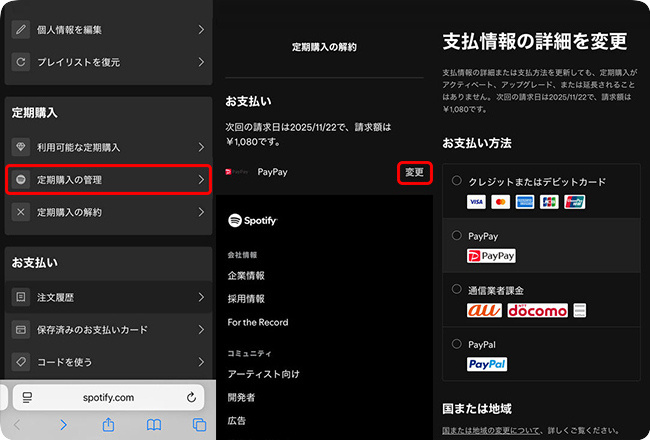Select the 通信業者課金 radio button
The image size is (650, 440).
point(456,289)
